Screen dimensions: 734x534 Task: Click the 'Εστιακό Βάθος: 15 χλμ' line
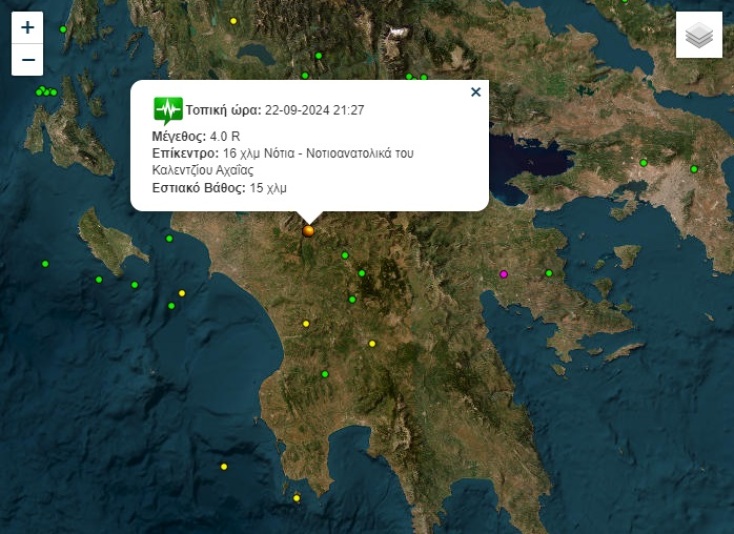(x=219, y=188)
